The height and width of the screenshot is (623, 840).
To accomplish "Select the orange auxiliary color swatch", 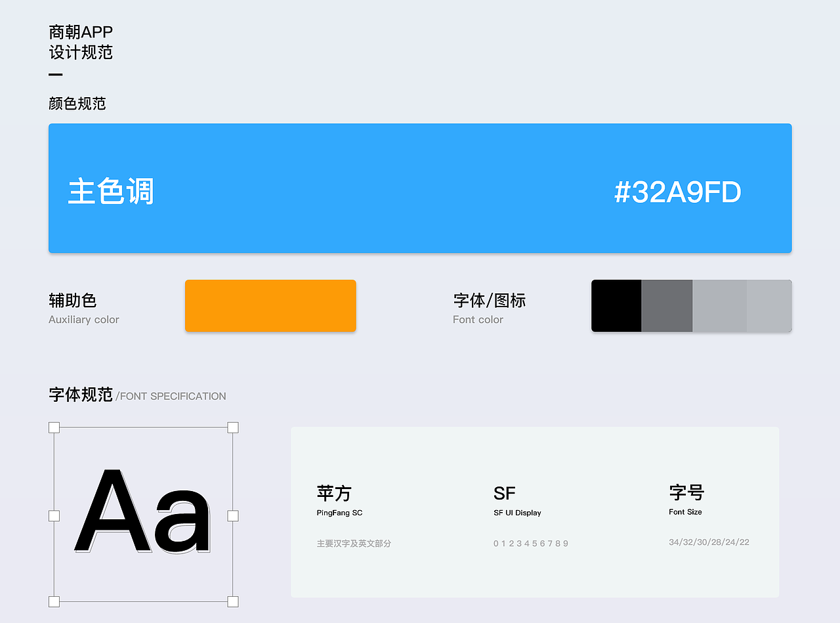I will 270,305.
